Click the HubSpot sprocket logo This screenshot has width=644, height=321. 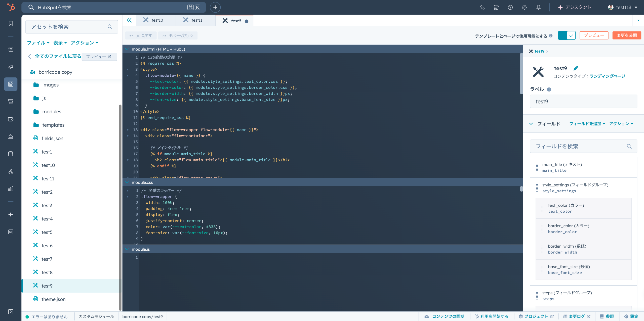pyautogui.click(x=11, y=7)
